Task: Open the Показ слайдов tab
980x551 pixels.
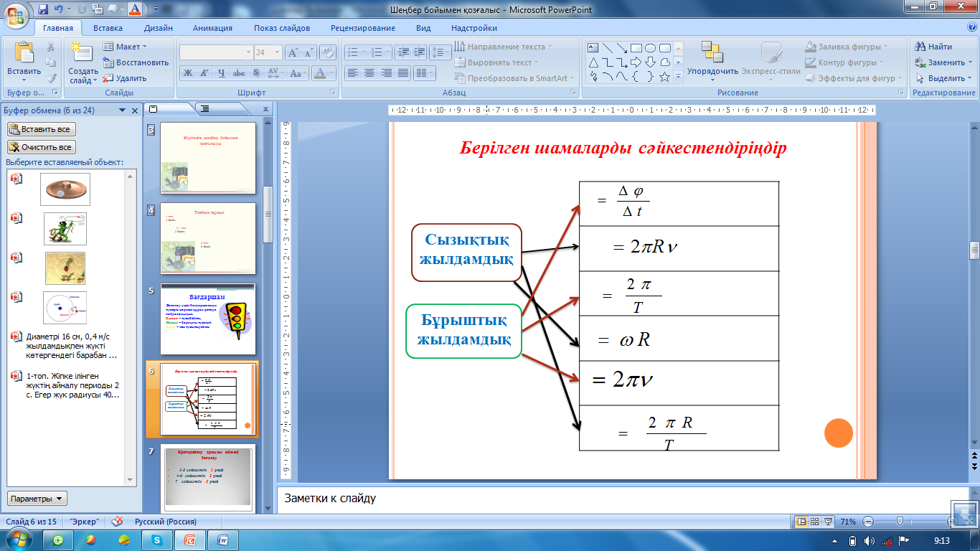Action: pos(282,28)
